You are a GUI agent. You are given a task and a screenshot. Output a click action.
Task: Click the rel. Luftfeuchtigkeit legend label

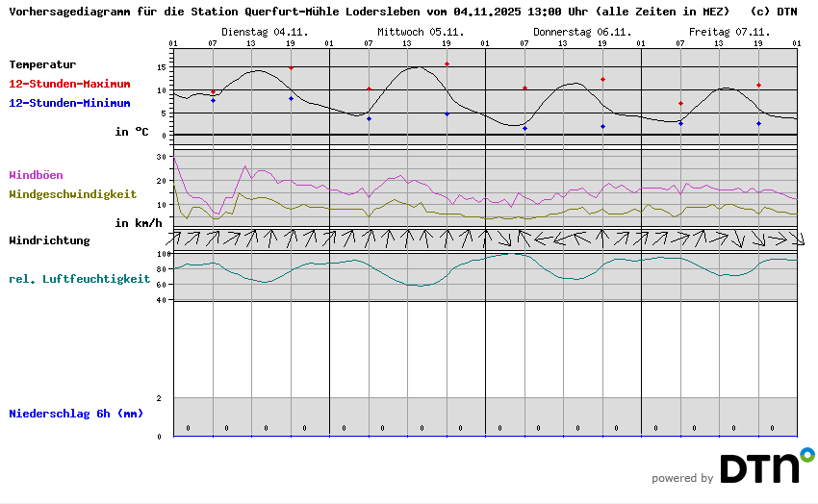tap(79, 279)
